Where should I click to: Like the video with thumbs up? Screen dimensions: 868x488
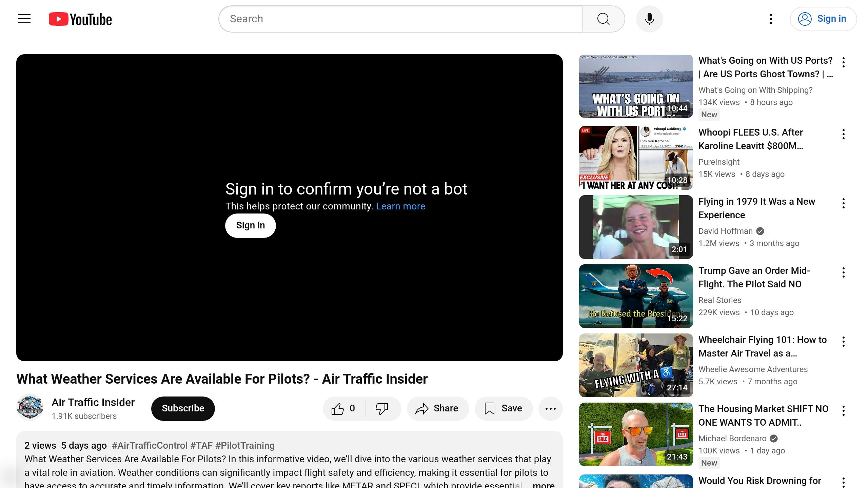(x=343, y=409)
